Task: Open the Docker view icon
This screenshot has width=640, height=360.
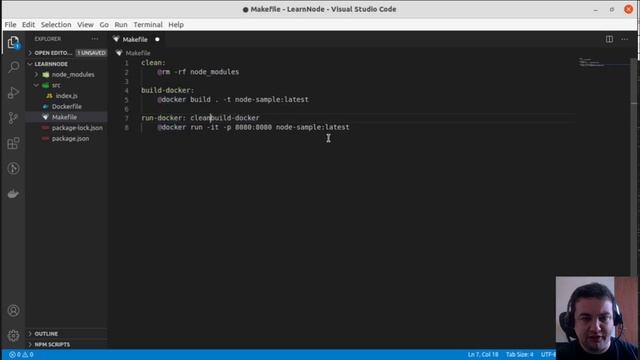Action: tap(13, 193)
